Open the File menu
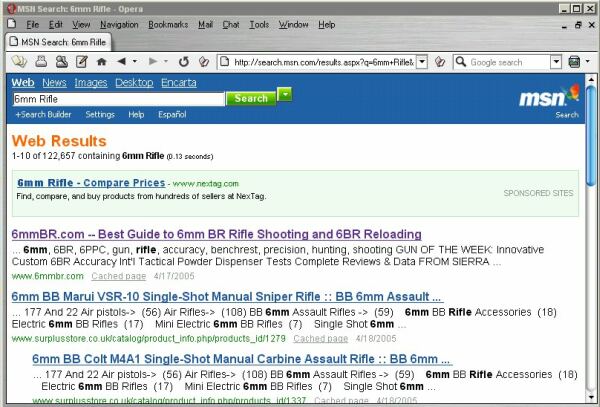 click(33, 24)
